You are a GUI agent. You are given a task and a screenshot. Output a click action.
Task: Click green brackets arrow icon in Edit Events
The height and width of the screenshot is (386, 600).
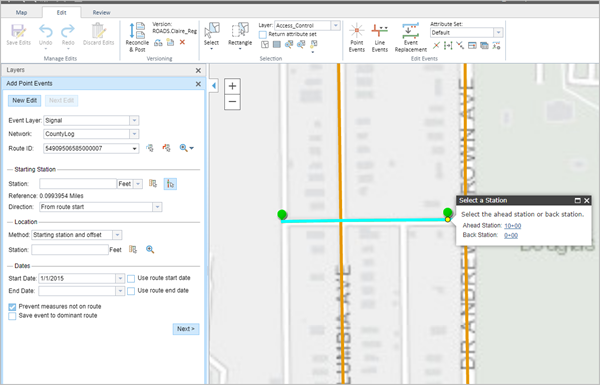pos(448,46)
